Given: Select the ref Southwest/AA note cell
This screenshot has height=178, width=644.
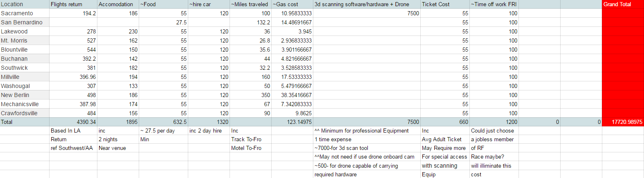Looking at the screenshot, I should [x=73, y=148].
